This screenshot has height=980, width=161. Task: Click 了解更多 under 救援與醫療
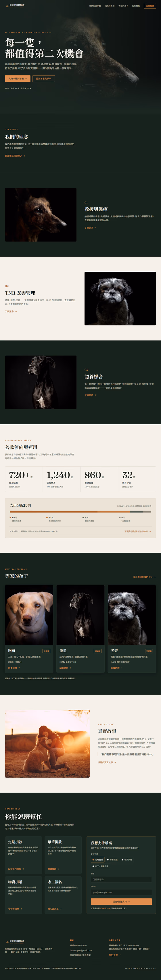tap(90, 228)
